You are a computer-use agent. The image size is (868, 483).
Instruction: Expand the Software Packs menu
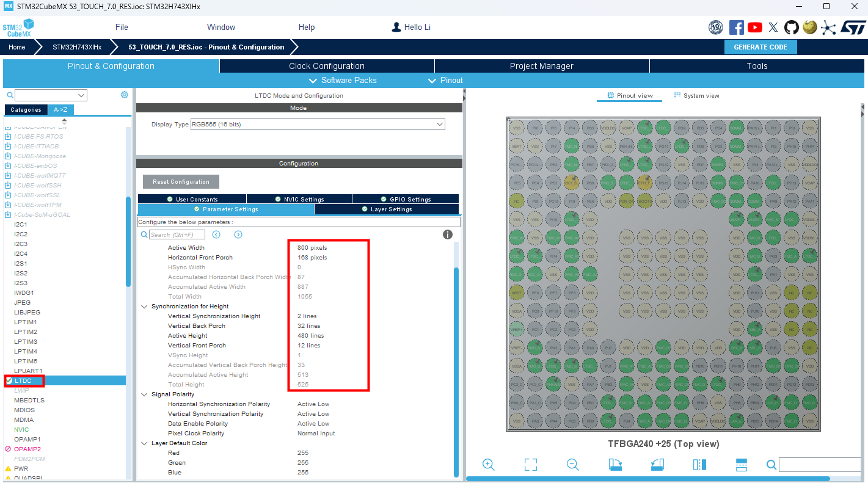[343, 81]
